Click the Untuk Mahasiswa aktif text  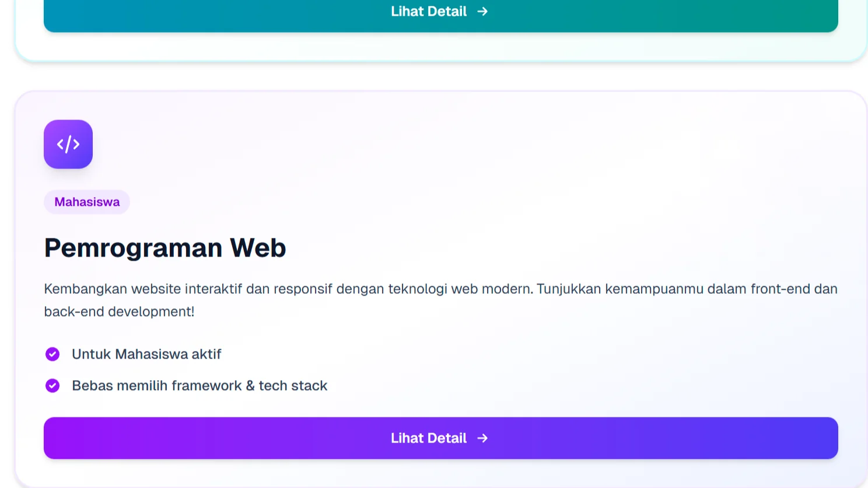point(146,354)
